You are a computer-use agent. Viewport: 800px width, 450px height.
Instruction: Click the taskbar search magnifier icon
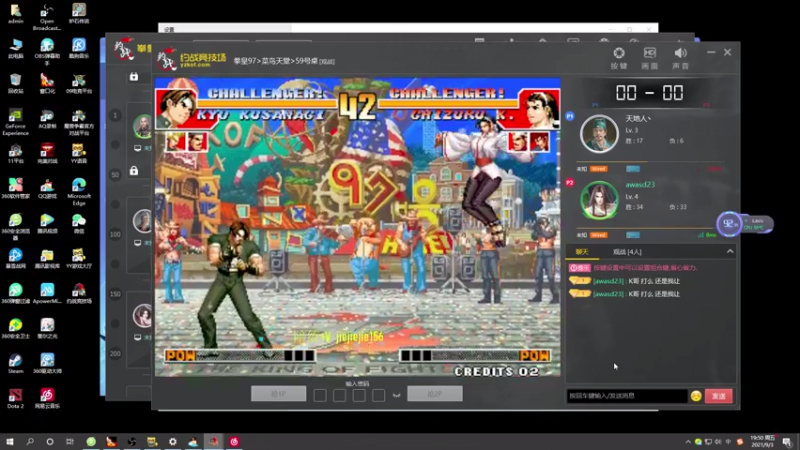(30, 441)
